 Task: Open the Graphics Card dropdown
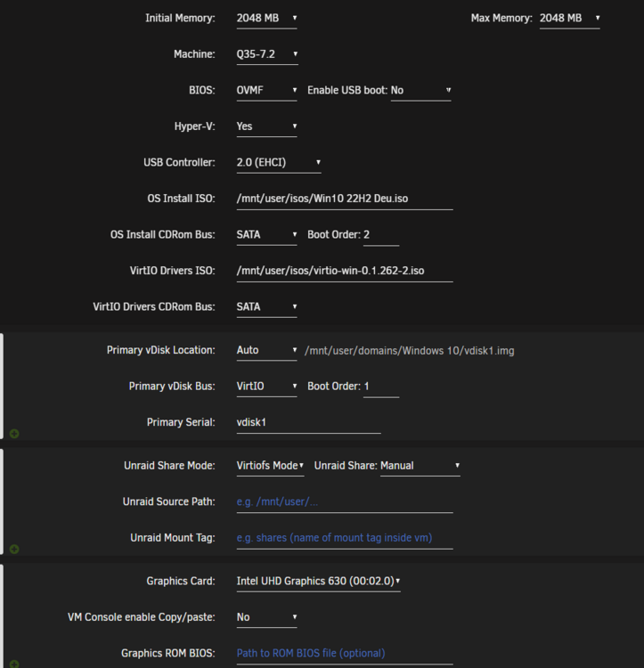318,581
